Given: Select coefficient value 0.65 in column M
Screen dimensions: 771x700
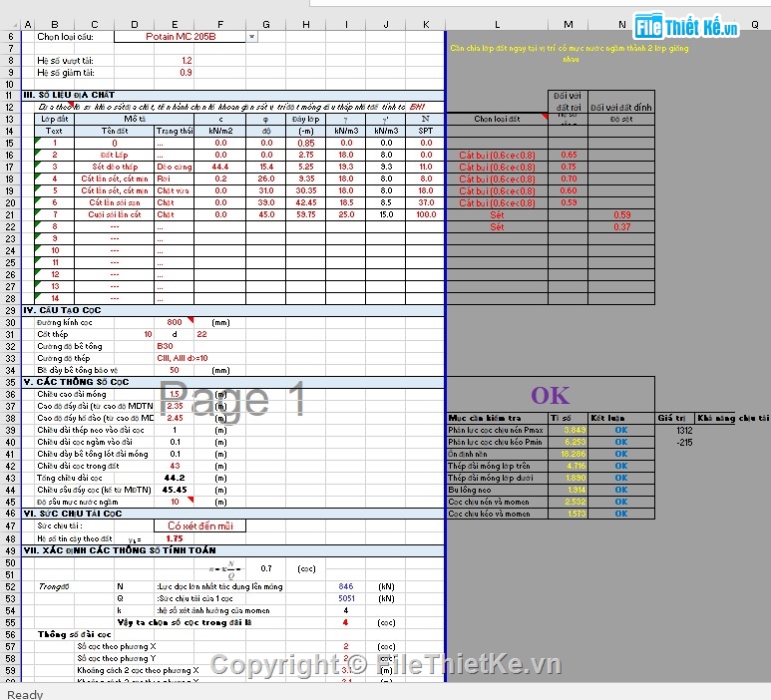Looking at the screenshot, I should [569, 155].
